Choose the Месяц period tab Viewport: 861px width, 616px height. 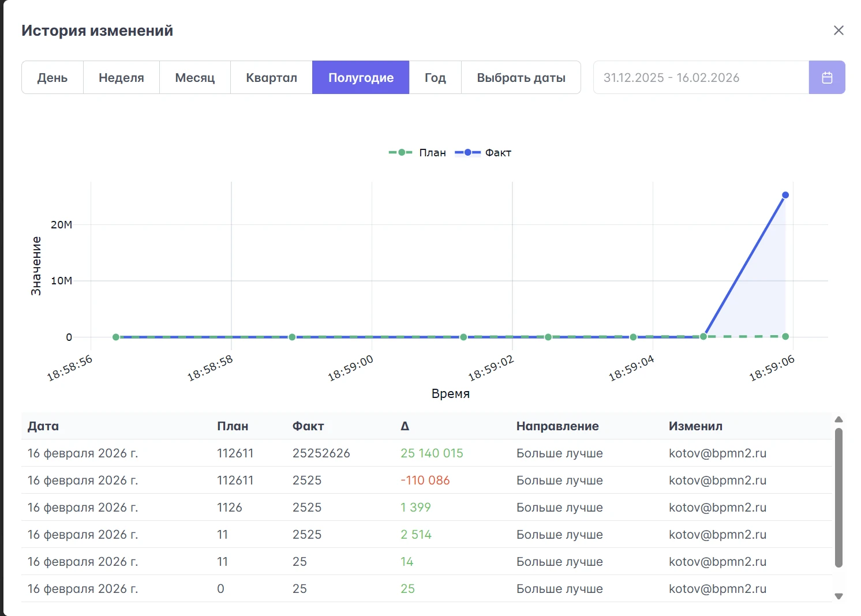[195, 77]
